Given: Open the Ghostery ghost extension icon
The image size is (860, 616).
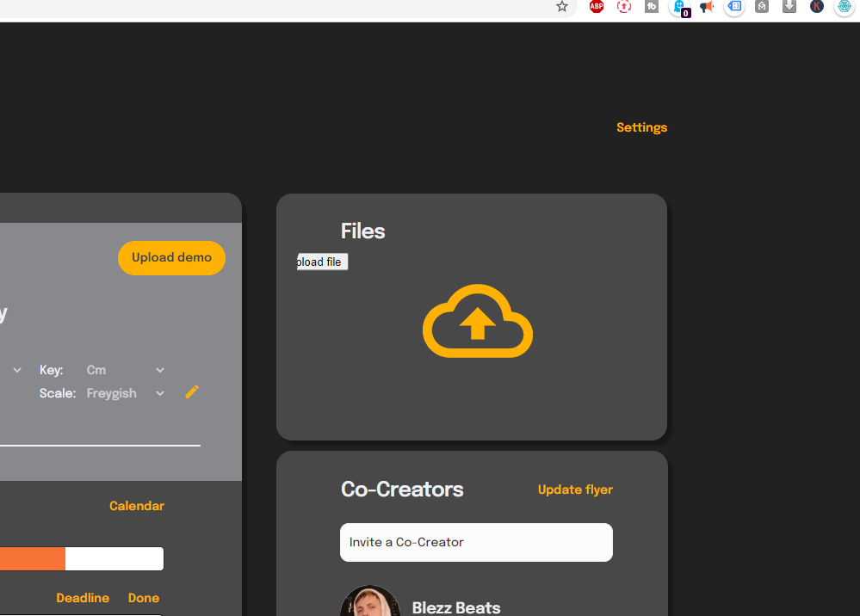Looking at the screenshot, I should point(681,7).
